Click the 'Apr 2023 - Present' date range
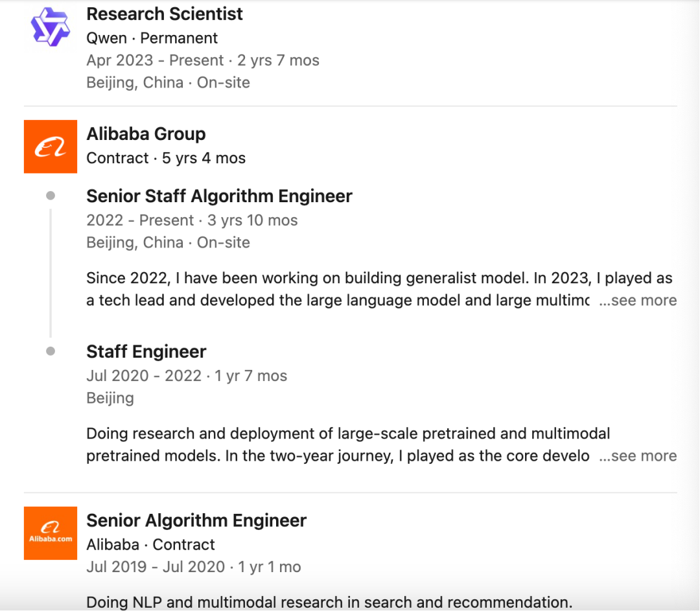 (155, 61)
